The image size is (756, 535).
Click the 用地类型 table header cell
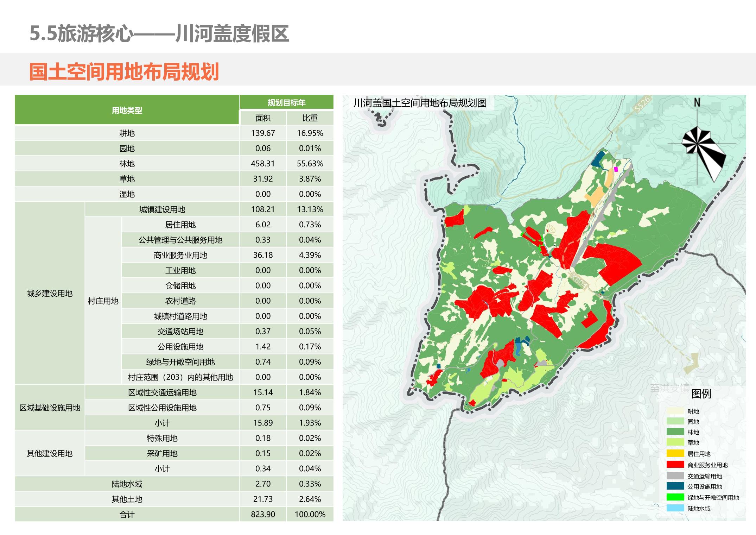click(x=127, y=110)
